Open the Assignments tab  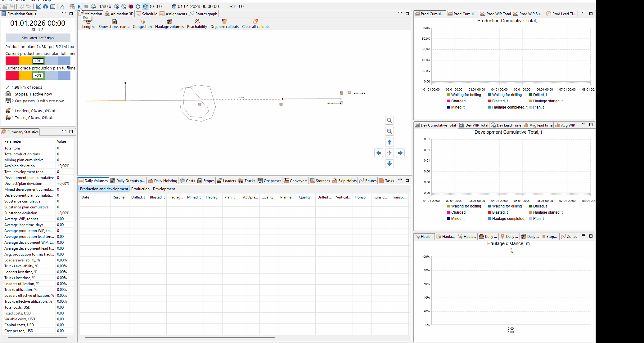(x=173, y=14)
